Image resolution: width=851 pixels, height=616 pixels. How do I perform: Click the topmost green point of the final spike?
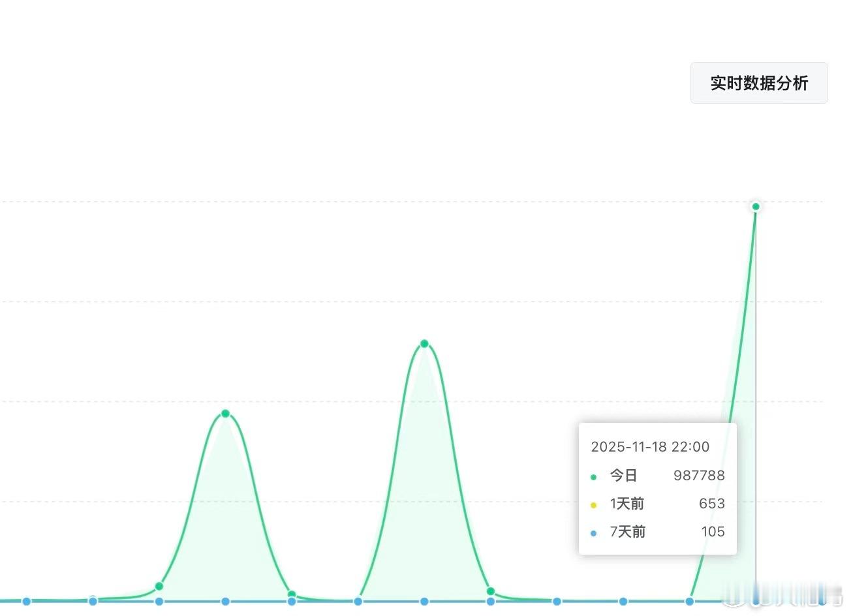756,207
